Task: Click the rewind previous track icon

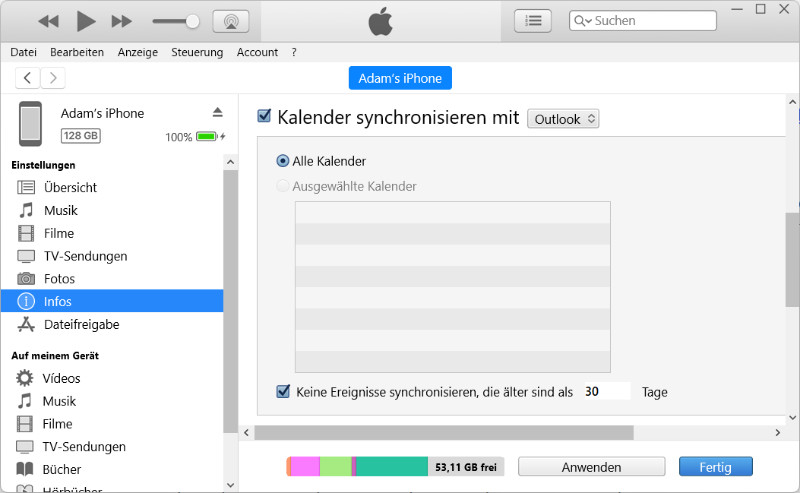Action: coord(48,21)
